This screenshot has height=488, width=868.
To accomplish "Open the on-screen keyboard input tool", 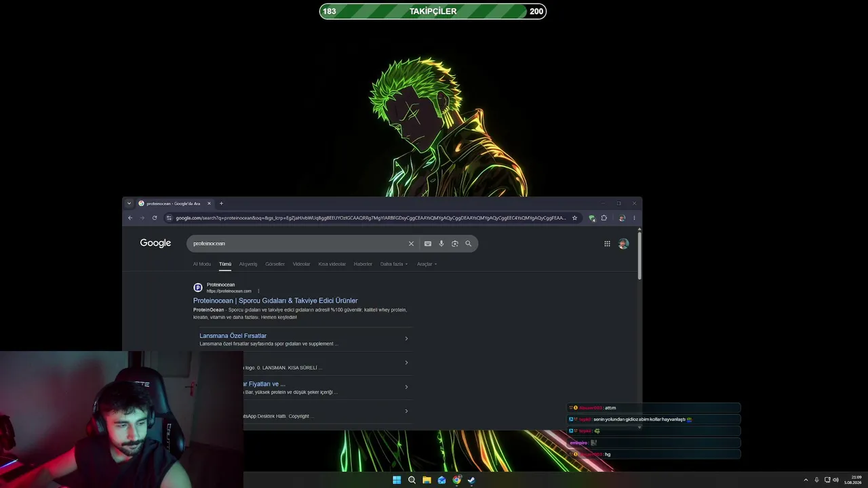I will coord(428,243).
